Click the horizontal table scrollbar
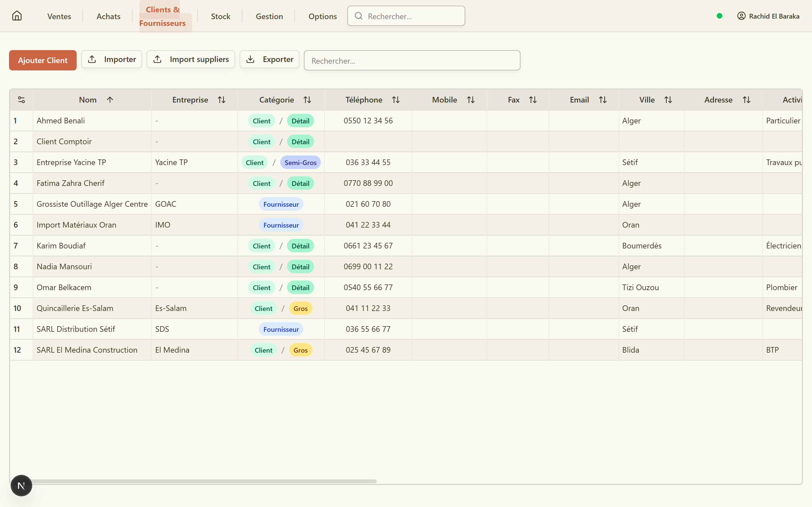This screenshot has width=812, height=507. pos(203,481)
